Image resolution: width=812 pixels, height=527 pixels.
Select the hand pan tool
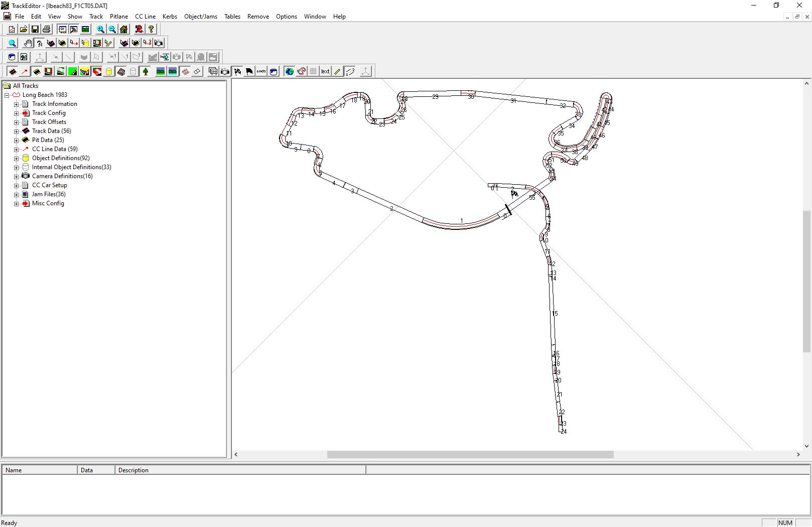click(x=28, y=43)
